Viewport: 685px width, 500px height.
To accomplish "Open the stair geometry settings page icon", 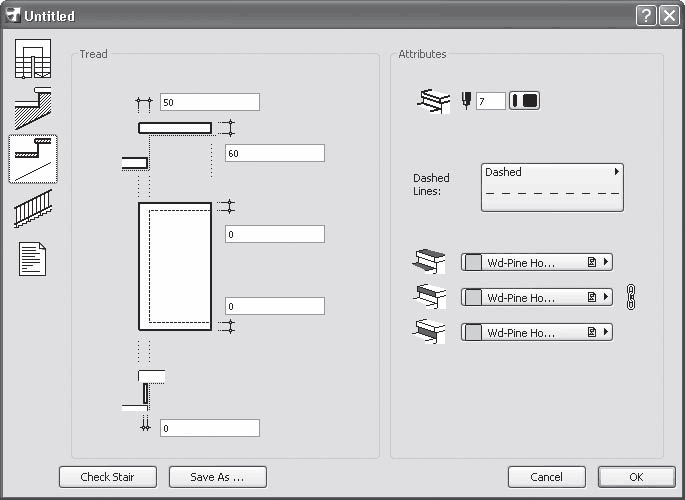I will (x=33, y=60).
